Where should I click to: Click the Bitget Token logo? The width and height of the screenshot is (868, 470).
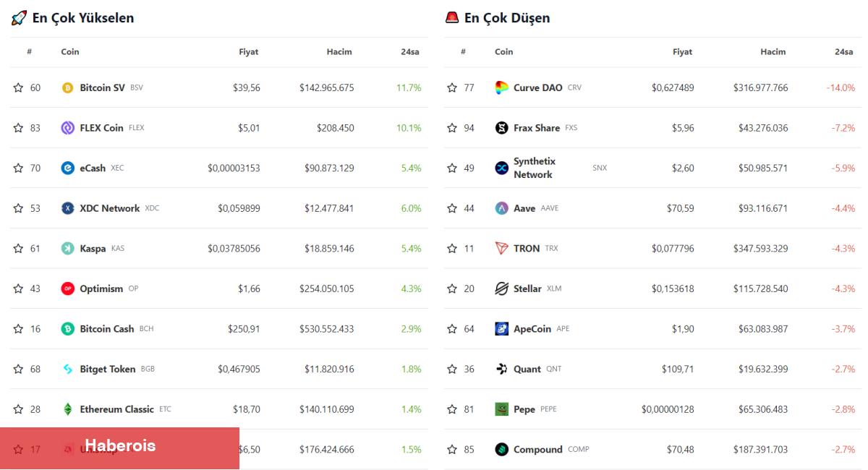pos(67,369)
